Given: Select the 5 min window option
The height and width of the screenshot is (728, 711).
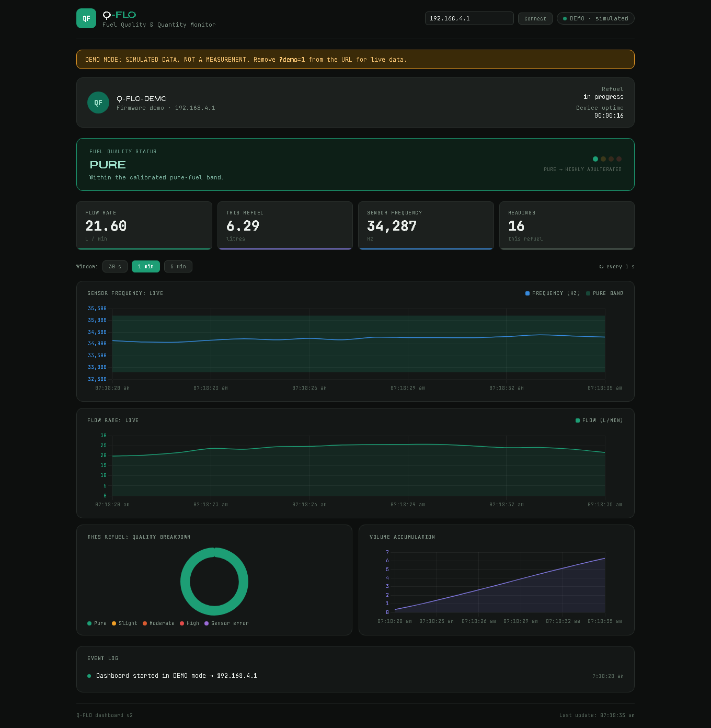Looking at the screenshot, I should (x=178, y=267).
